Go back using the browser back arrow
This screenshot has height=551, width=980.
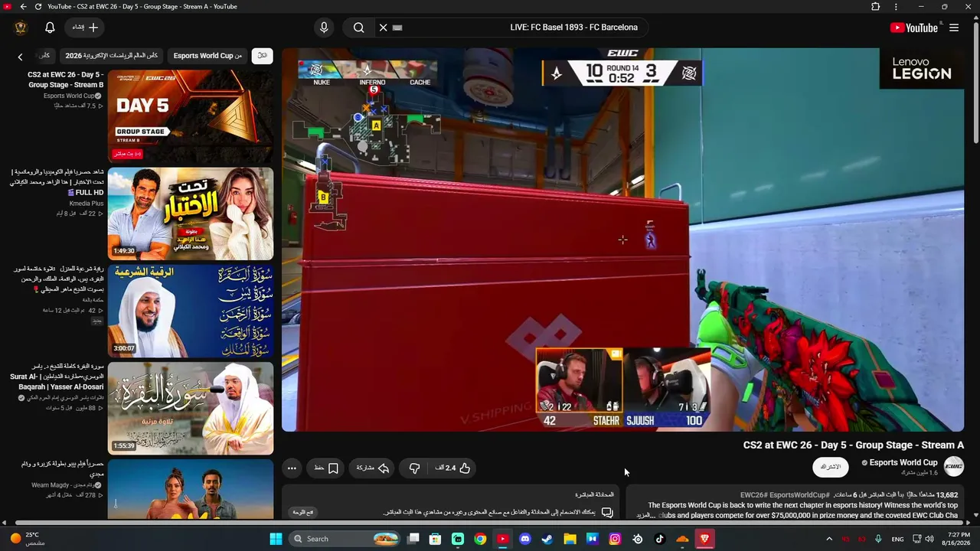(x=24, y=7)
